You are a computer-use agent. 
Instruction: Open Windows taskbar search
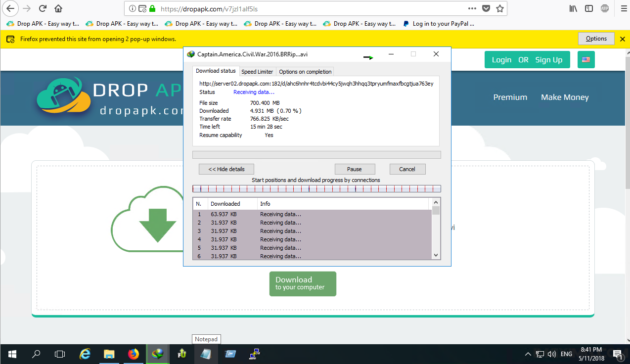36,354
